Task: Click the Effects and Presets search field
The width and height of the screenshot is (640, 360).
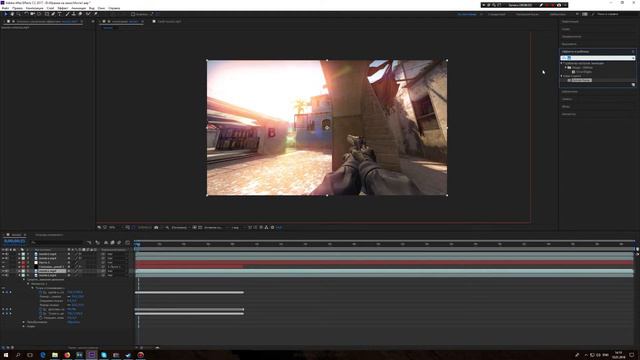Action: 598,58
